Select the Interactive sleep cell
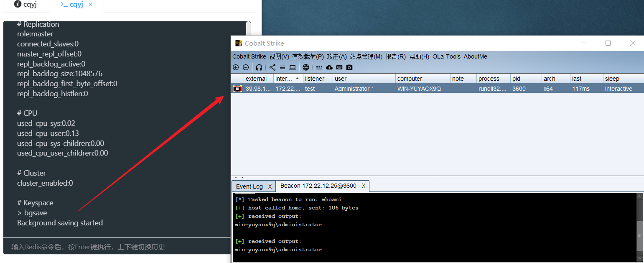The height and width of the screenshot is (263, 644). pos(624,89)
